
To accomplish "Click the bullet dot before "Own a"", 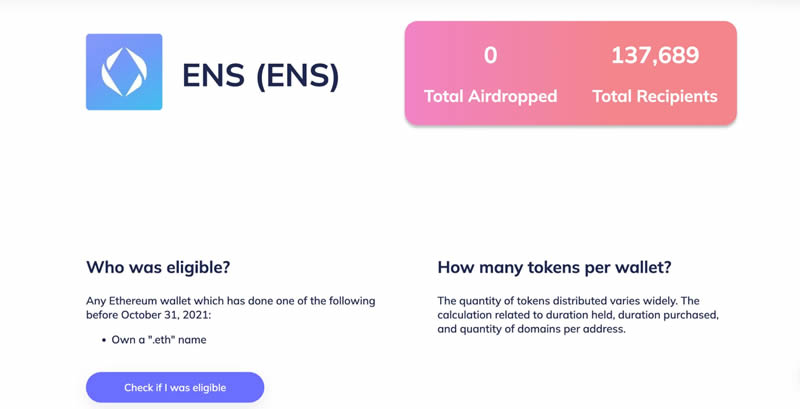I will click(103, 340).
